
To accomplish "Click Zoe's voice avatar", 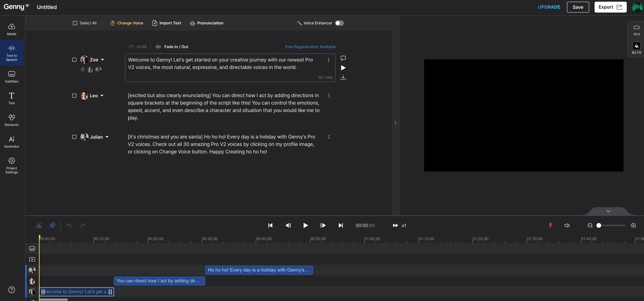I will 84,60.
